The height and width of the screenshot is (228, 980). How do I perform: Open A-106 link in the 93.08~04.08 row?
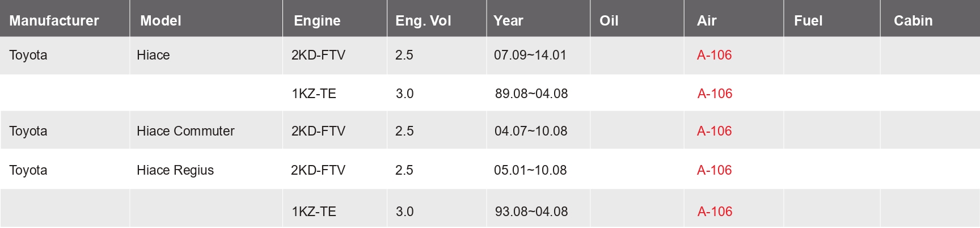coord(715,212)
